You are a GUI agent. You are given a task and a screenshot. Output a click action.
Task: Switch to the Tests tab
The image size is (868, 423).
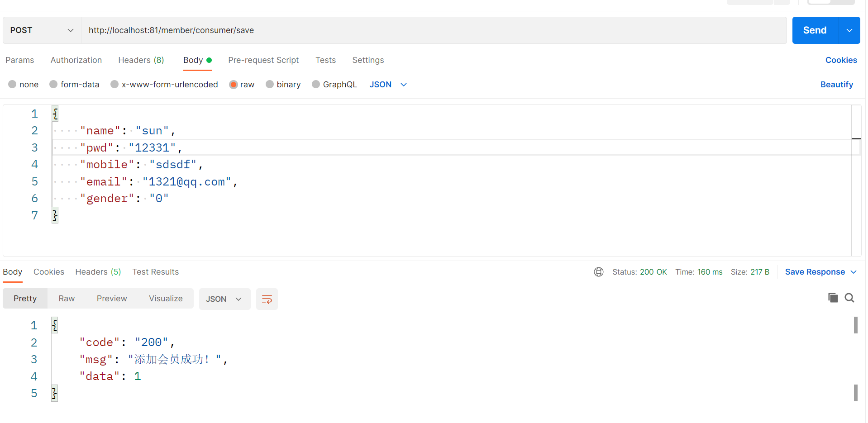tap(326, 60)
